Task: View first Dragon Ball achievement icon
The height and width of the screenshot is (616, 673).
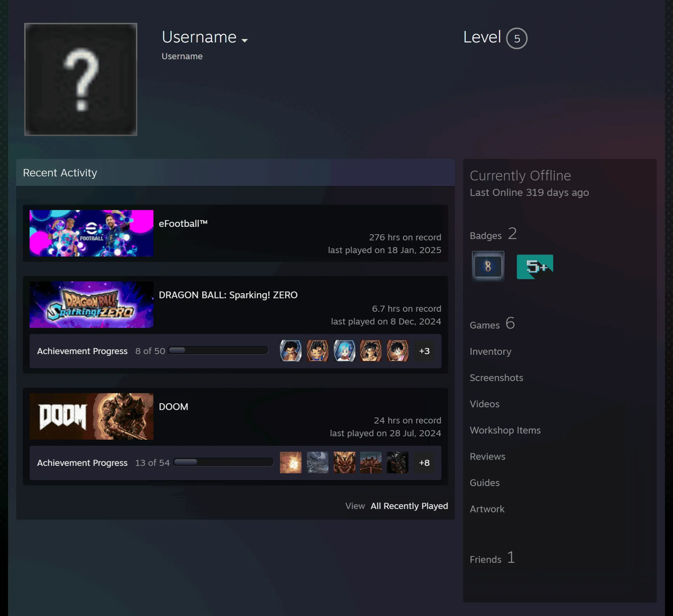Action: 291,351
